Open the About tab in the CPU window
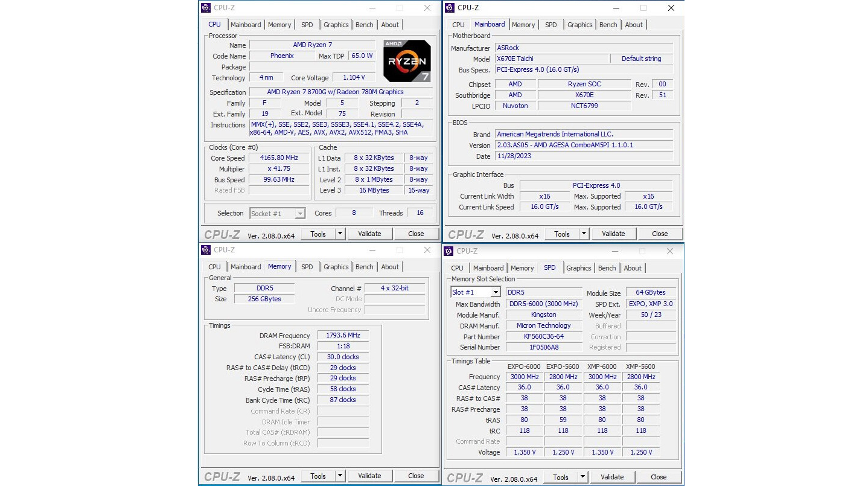868x486 pixels. pos(390,25)
